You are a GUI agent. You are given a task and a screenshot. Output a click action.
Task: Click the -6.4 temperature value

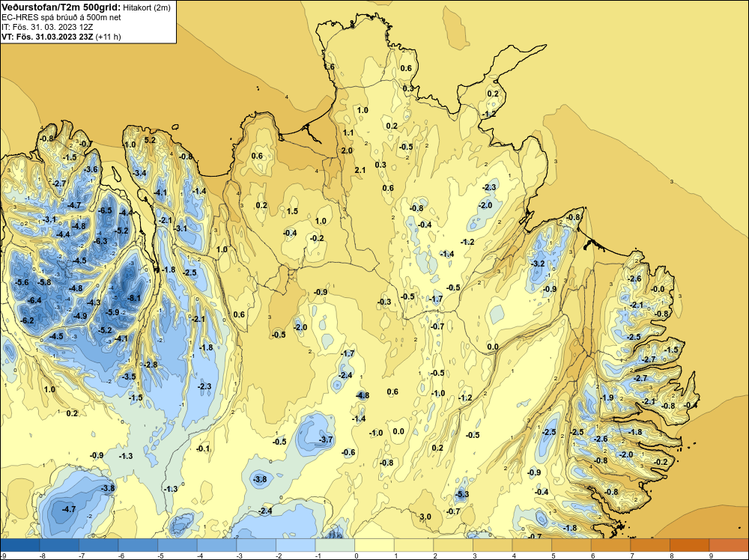[x=34, y=300]
